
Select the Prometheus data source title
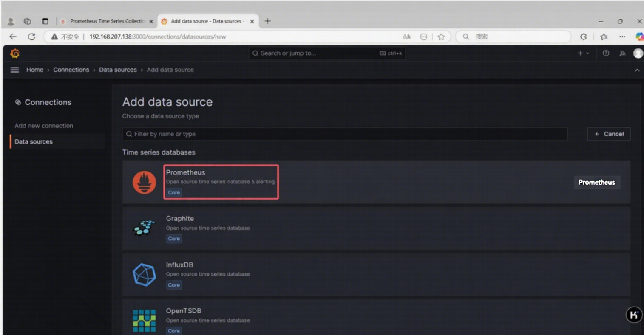185,172
